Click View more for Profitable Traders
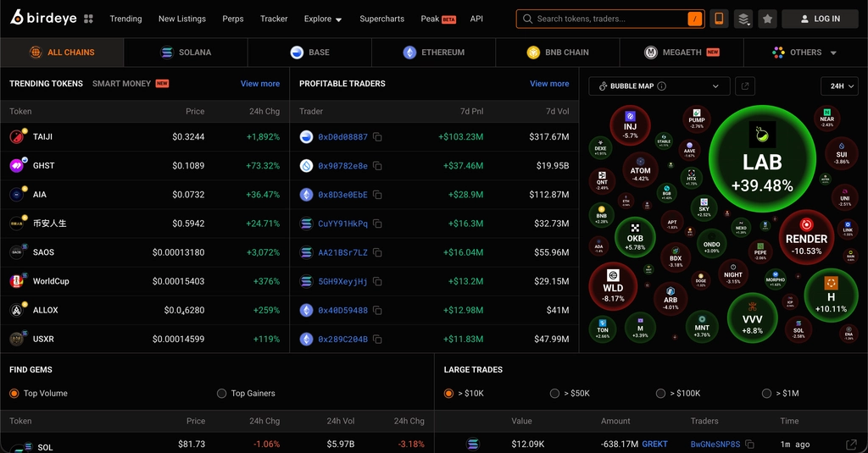 pos(549,84)
